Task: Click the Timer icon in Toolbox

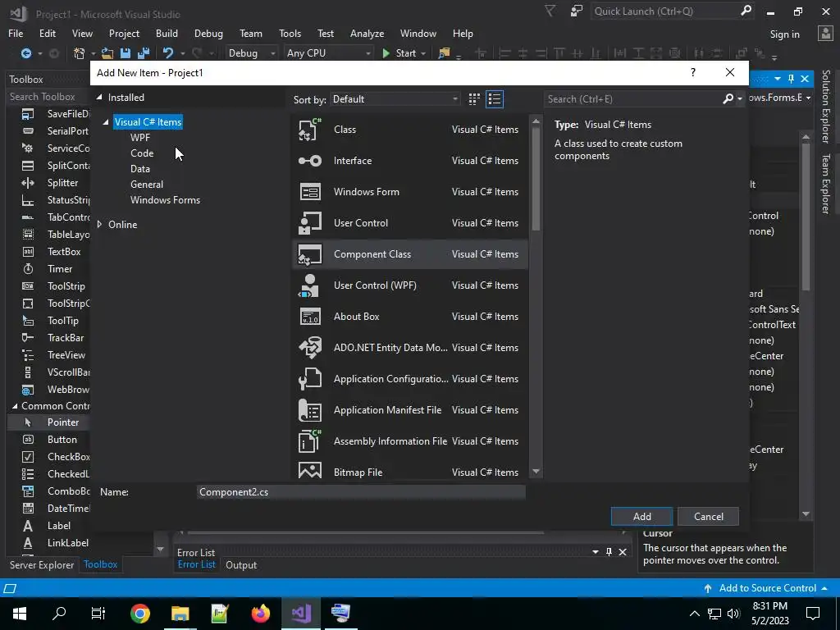Action: pos(28,269)
